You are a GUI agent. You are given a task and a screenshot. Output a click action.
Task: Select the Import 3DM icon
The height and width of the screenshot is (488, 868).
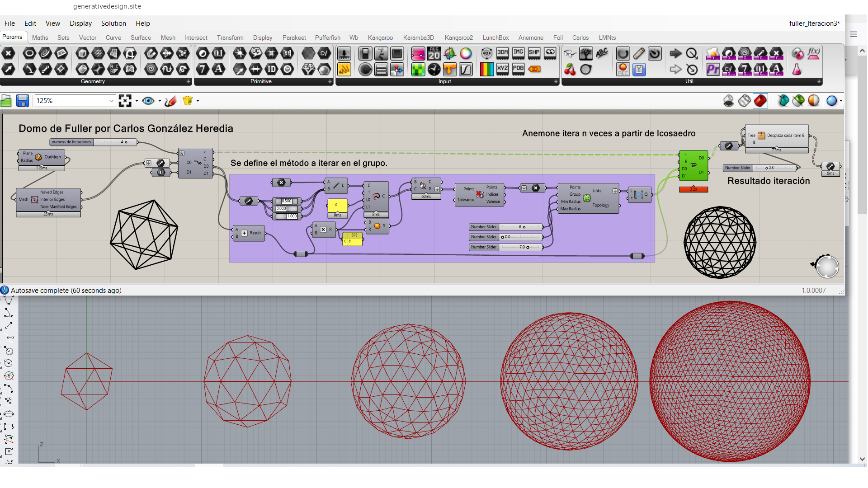click(503, 54)
